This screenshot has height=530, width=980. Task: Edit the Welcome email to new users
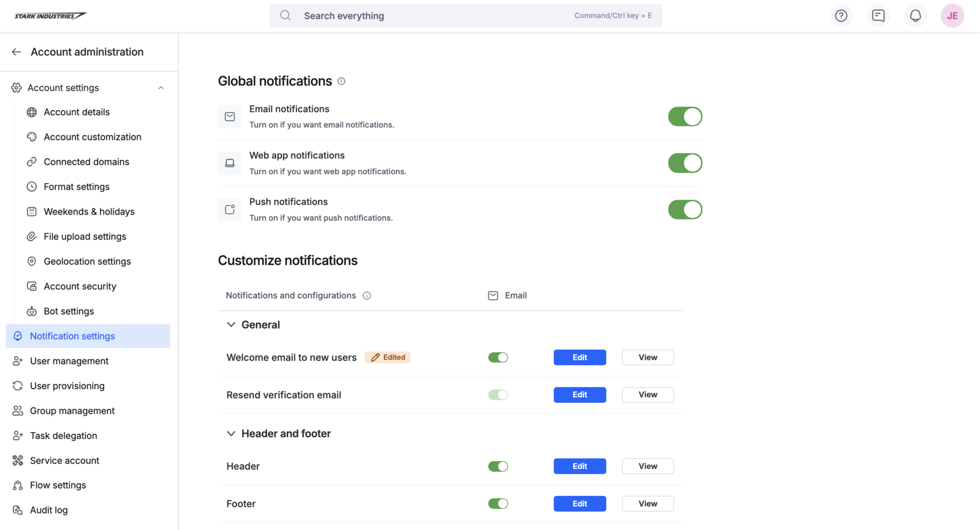coord(579,357)
